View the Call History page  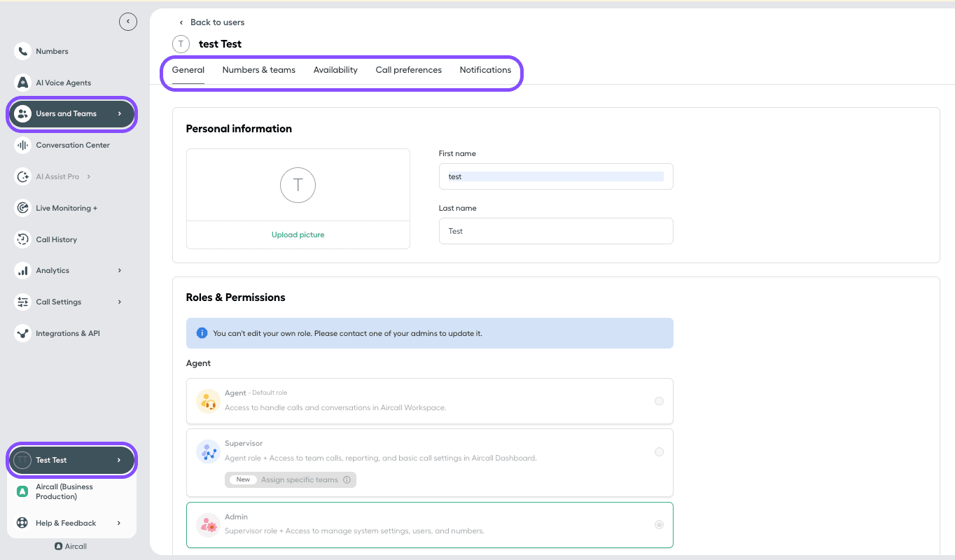[x=57, y=239]
